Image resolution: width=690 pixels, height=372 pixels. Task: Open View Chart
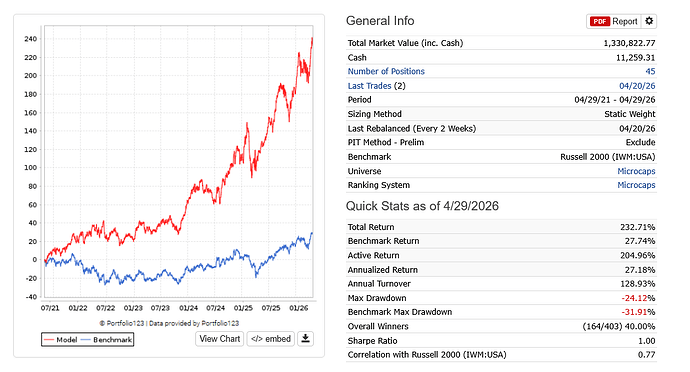(220, 339)
